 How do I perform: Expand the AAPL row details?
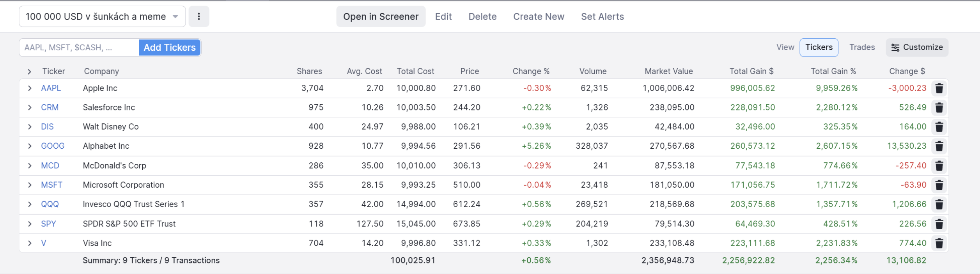[x=30, y=88]
